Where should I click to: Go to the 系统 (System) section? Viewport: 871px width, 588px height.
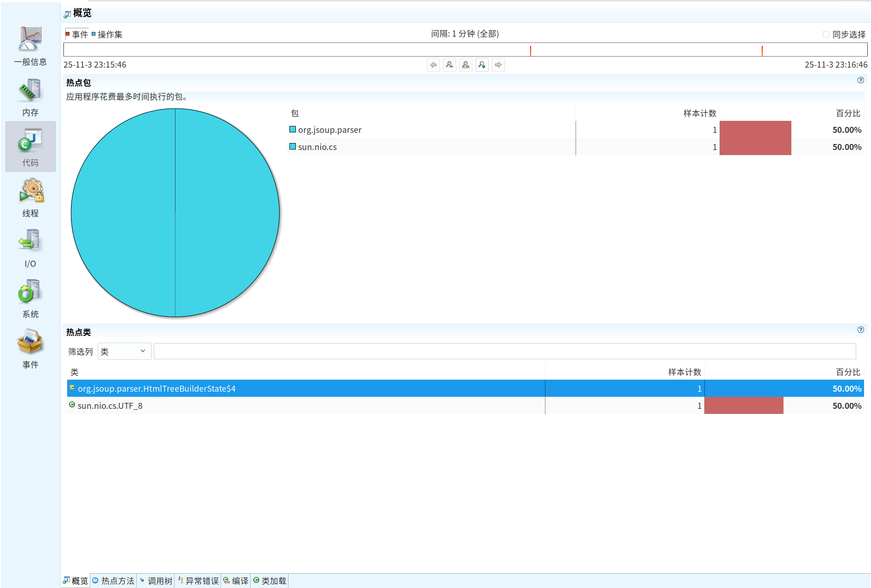tap(30, 298)
